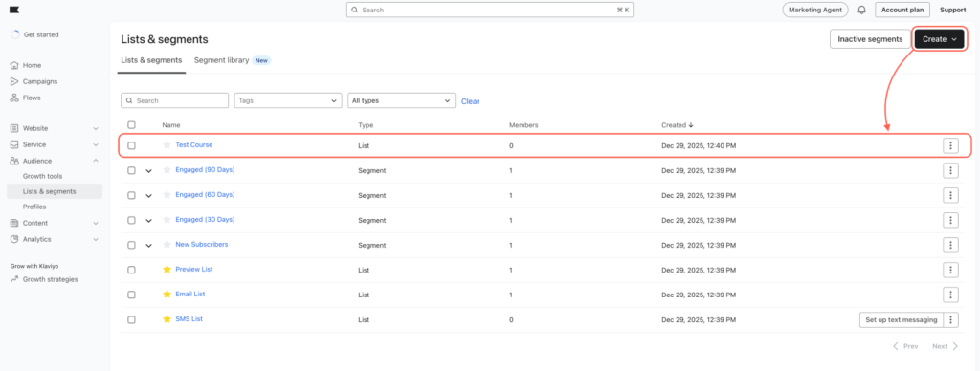This screenshot has width=980, height=371.
Task: Unstar the Email List
Action: [x=167, y=295]
